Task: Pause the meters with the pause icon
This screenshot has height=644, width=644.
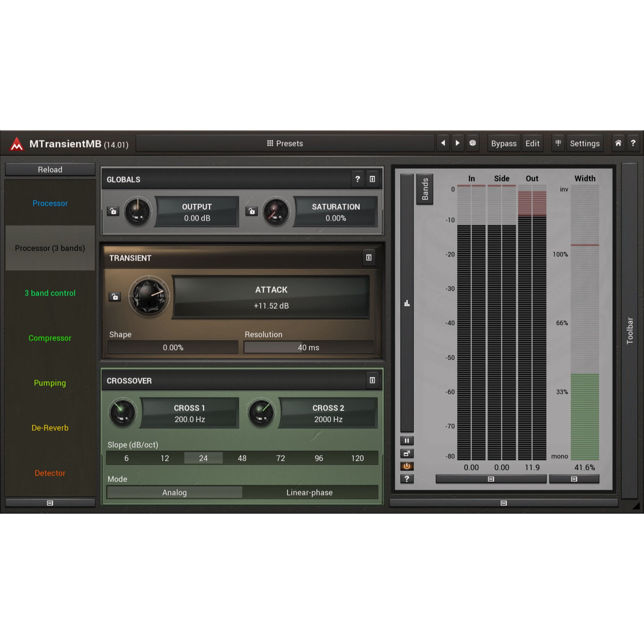Action: pyautogui.click(x=407, y=441)
